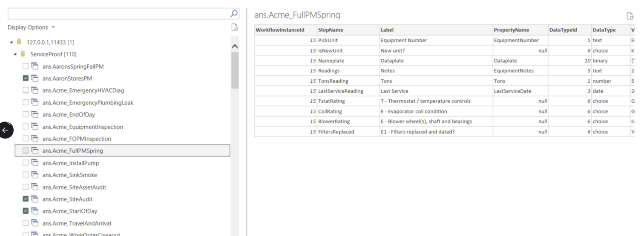
Task: Click 'T - Thermostat / temperature controls' cell
Action: click(x=436, y=101)
